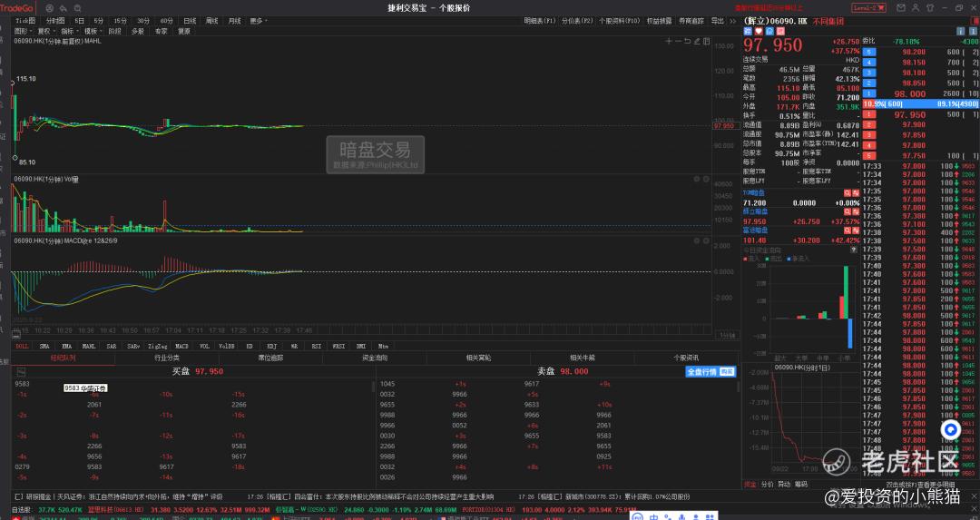Toggle BOLL indicator
This screenshot has width=980, height=520.
click(x=22, y=346)
